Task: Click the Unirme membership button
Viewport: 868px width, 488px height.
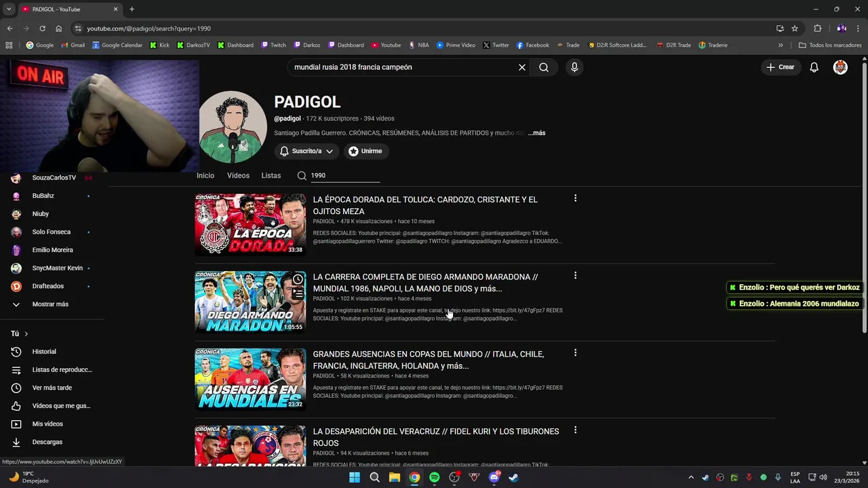Action: 365,151
